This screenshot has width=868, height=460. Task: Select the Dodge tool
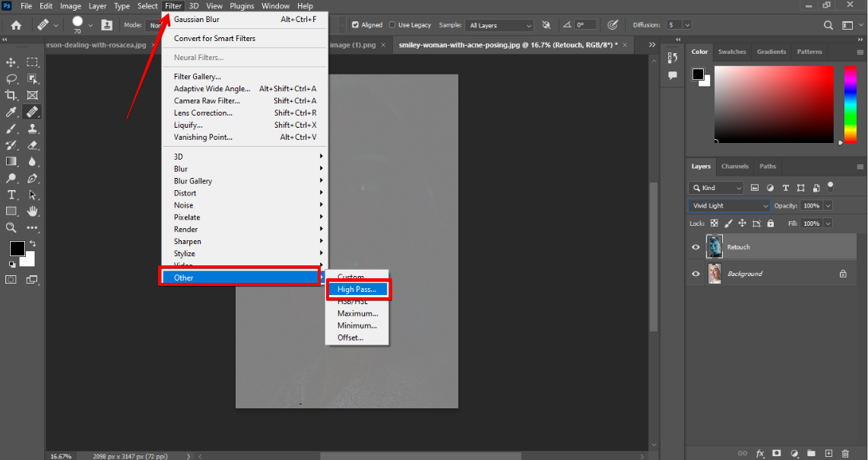click(x=11, y=178)
